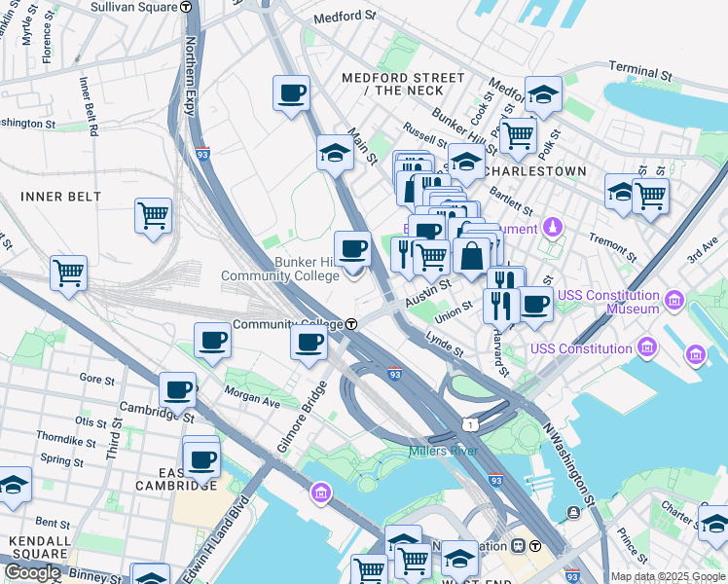
Task: Select the school marker at the far left edge
Action: (x=13, y=488)
